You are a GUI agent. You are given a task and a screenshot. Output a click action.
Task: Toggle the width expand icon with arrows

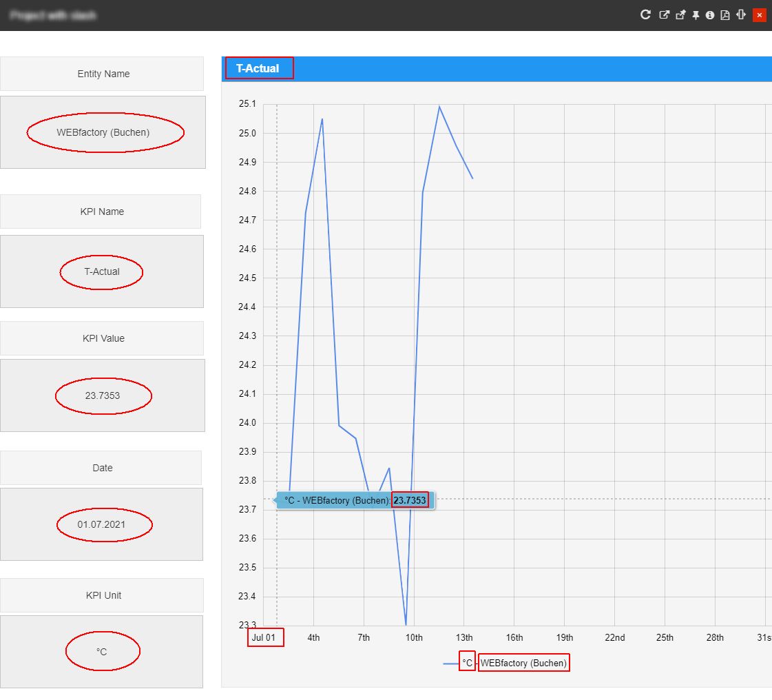741,14
